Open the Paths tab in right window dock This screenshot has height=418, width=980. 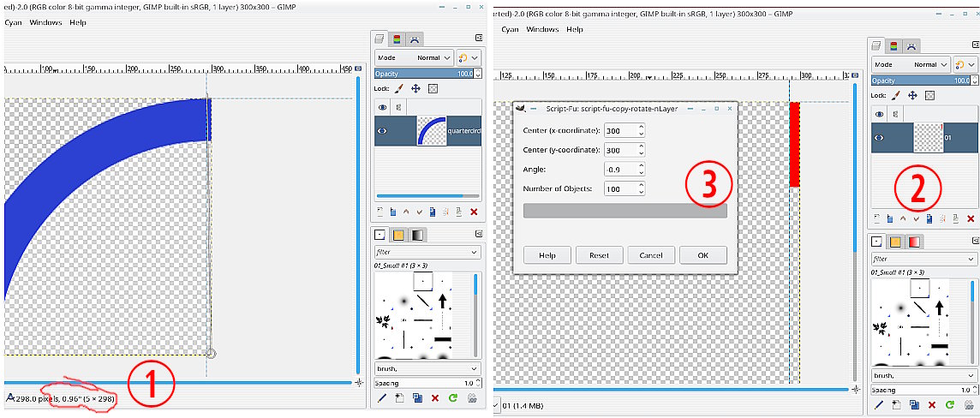pyautogui.click(x=911, y=45)
